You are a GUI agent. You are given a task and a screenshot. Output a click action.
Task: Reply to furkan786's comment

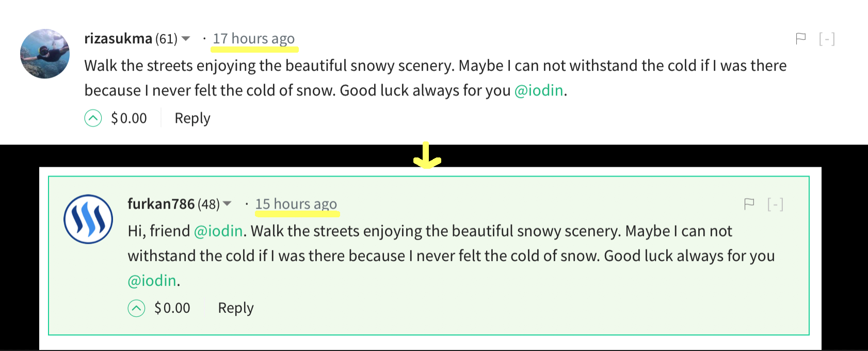tap(236, 308)
